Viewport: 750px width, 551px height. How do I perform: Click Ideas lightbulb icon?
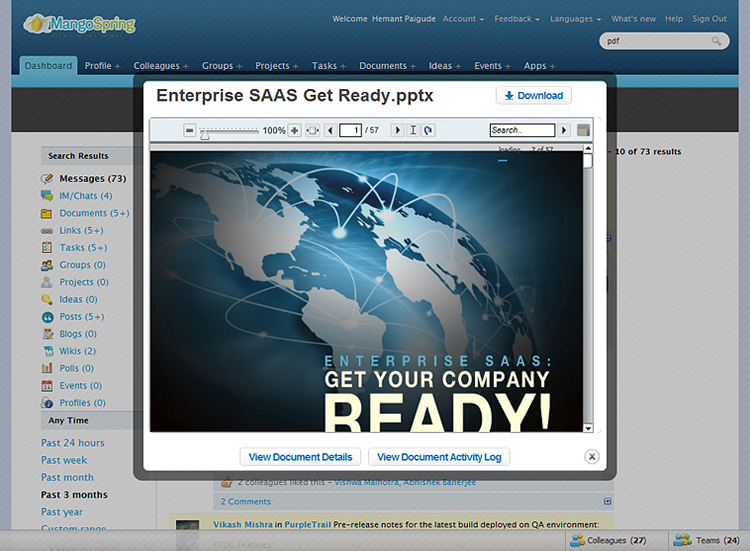[x=47, y=299]
